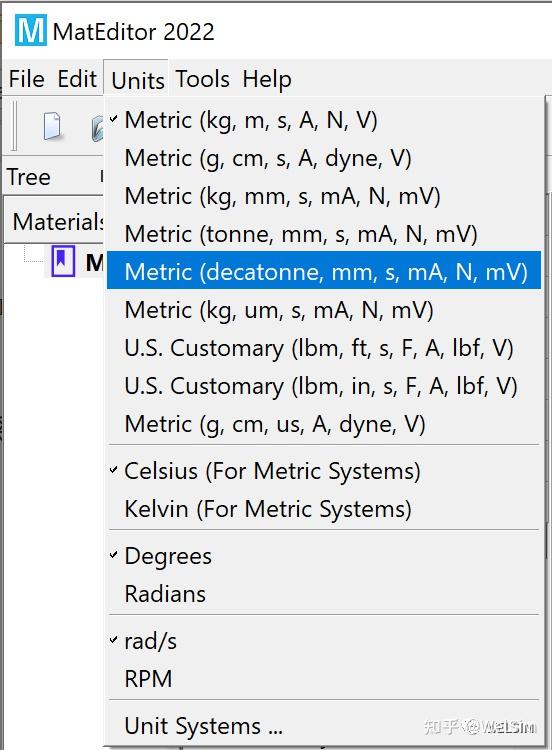Choose Metric (decatonne, mm, s, mA, N, mV)

point(324,271)
